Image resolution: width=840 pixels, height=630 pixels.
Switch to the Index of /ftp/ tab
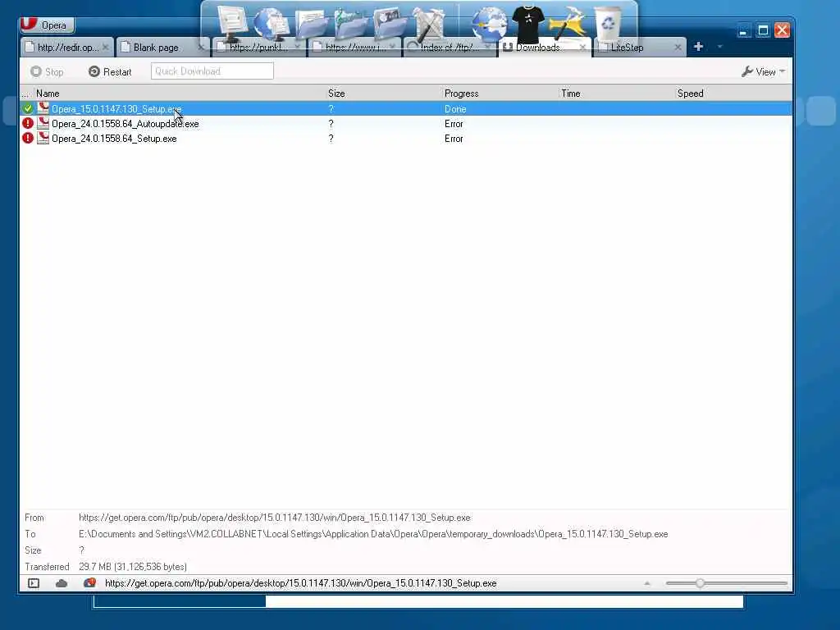(449, 48)
